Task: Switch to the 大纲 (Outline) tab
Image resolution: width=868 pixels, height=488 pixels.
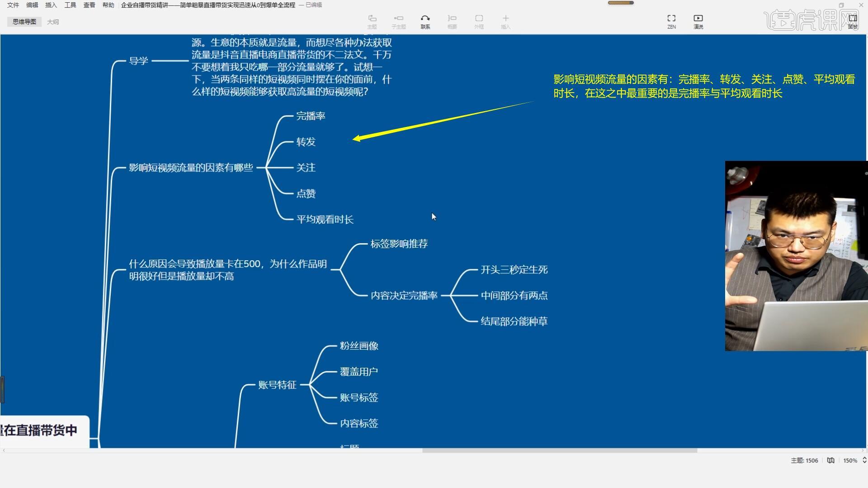Action: pyautogui.click(x=53, y=22)
